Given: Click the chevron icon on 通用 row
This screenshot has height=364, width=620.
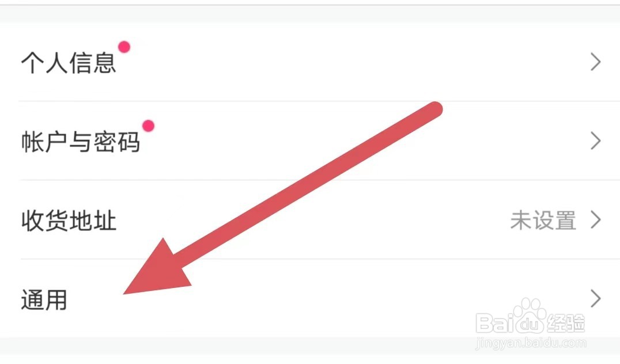Looking at the screenshot, I should (596, 298).
